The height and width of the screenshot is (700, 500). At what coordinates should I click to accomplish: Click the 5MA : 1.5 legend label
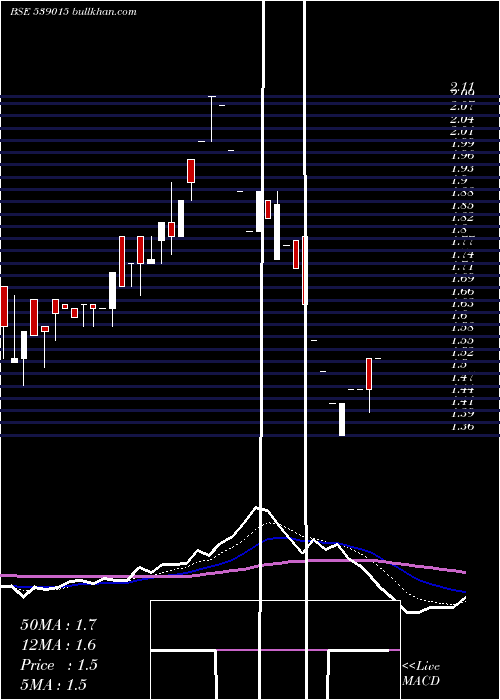(54, 684)
